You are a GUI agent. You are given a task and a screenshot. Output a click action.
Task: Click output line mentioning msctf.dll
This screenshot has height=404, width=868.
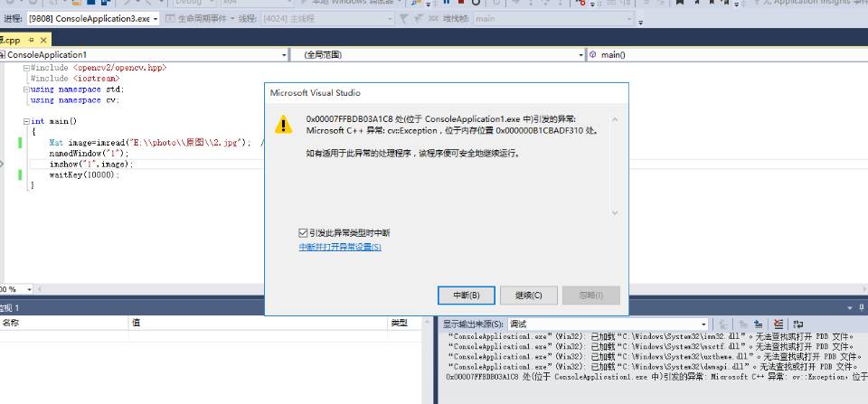651,346
